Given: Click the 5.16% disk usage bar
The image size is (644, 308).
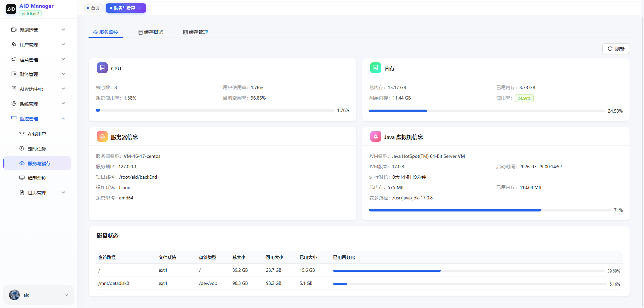Looking at the screenshot, I should [470, 284].
